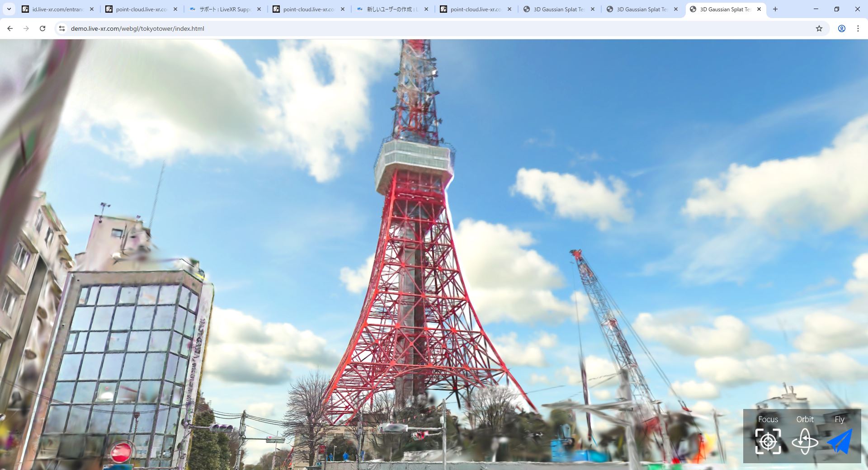Go forward with the forward arrow
The width and height of the screenshot is (868, 470).
tap(26, 28)
